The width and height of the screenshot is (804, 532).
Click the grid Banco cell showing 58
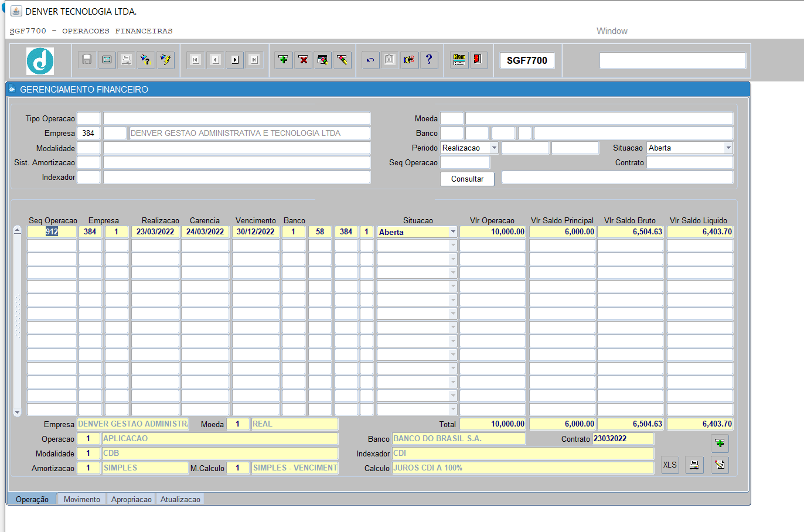pyautogui.click(x=320, y=231)
